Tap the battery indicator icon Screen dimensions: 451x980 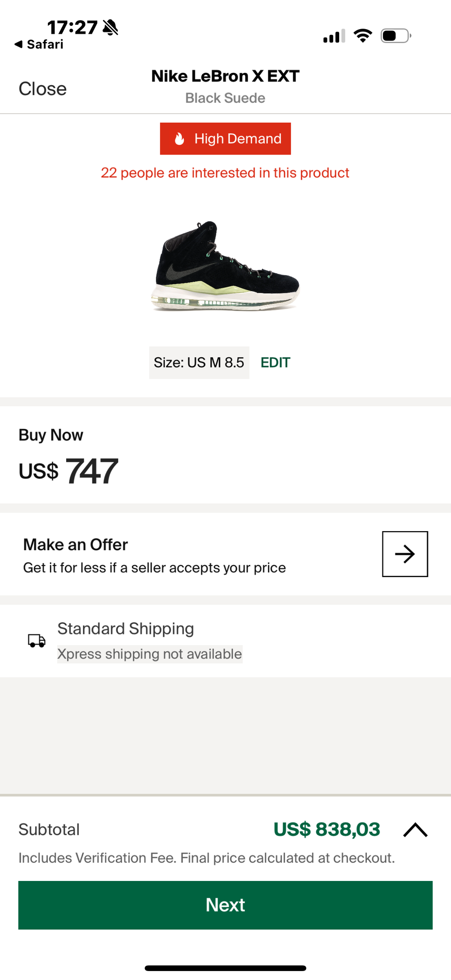click(396, 36)
